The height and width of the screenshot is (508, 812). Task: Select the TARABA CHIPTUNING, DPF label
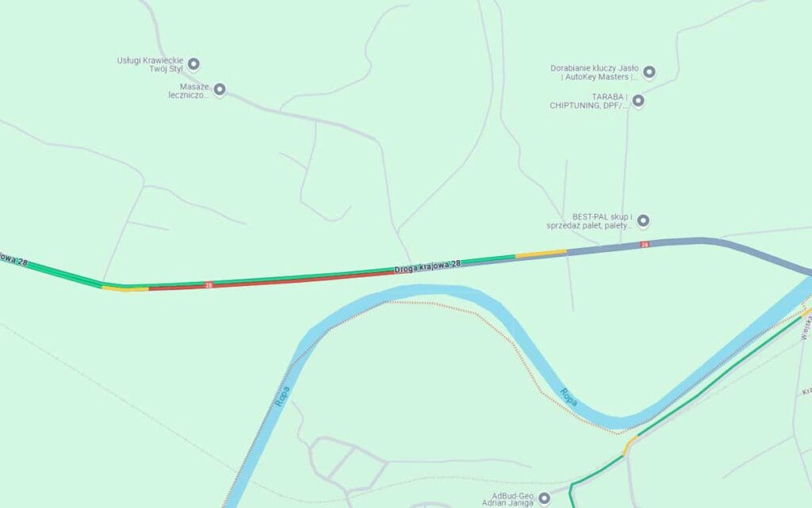pyautogui.click(x=589, y=101)
